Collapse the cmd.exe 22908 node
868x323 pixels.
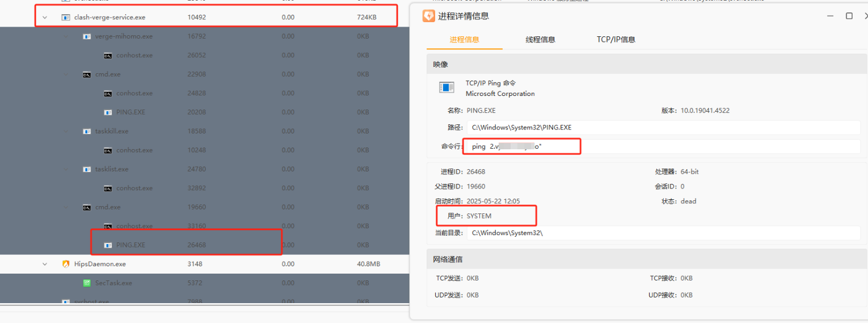66,74
